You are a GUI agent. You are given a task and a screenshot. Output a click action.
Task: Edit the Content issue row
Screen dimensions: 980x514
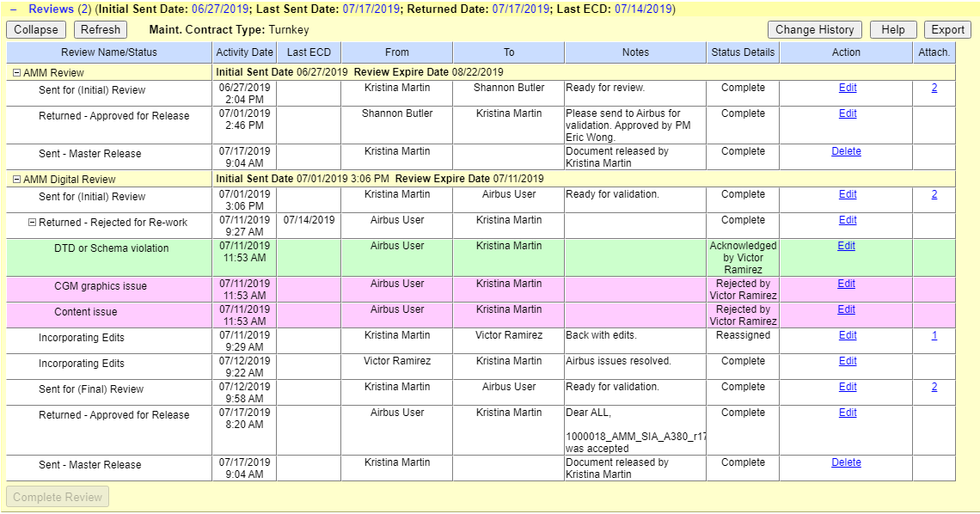(x=846, y=309)
